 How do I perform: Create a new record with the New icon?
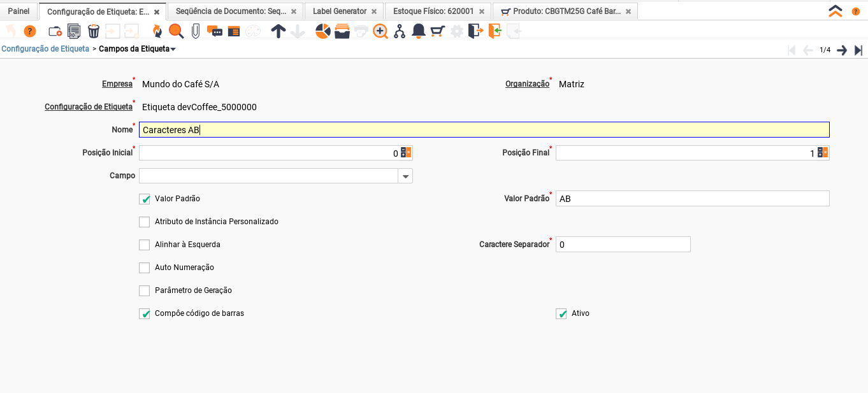[55, 31]
